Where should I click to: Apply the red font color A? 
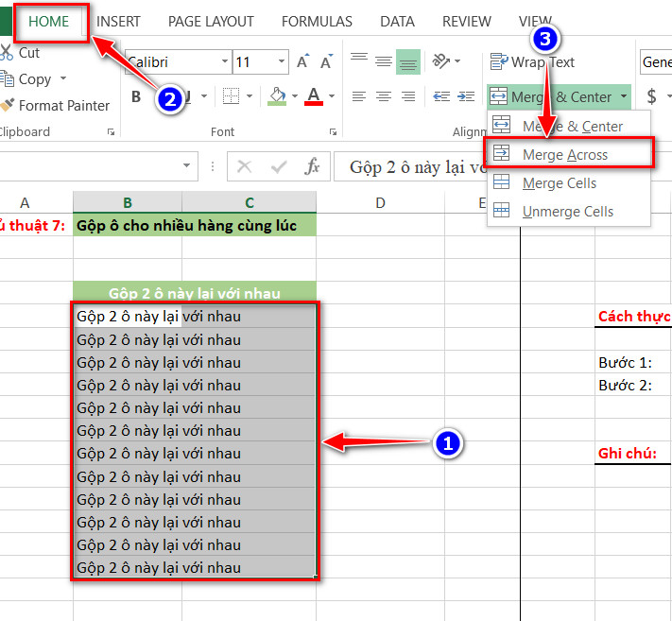pyautogui.click(x=314, y=96)
